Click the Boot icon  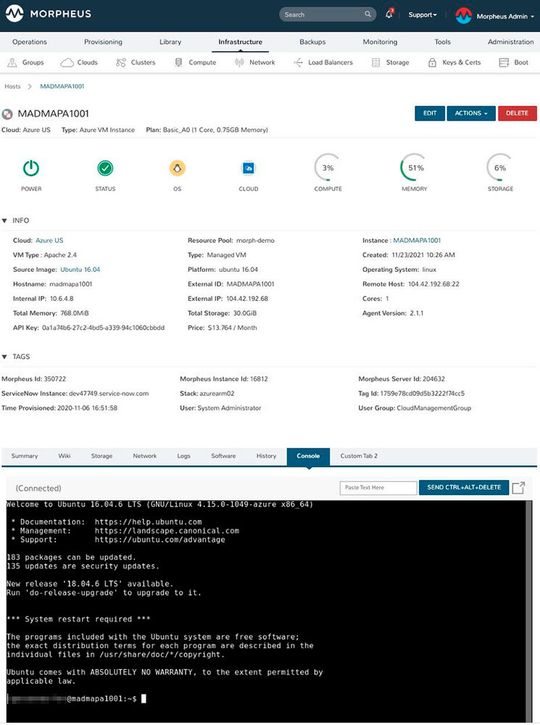(x=504, y=62)
